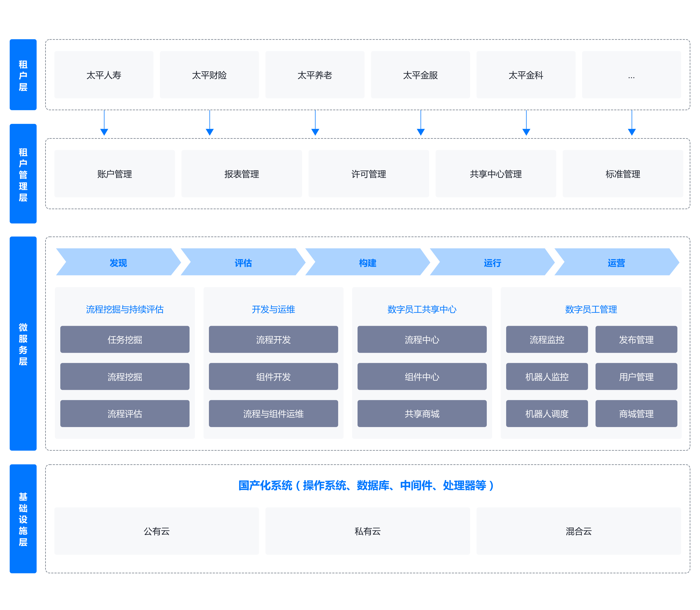Select the 混合云 box
The width and height of the screenshot is (700, 610).
coord(579,531)
